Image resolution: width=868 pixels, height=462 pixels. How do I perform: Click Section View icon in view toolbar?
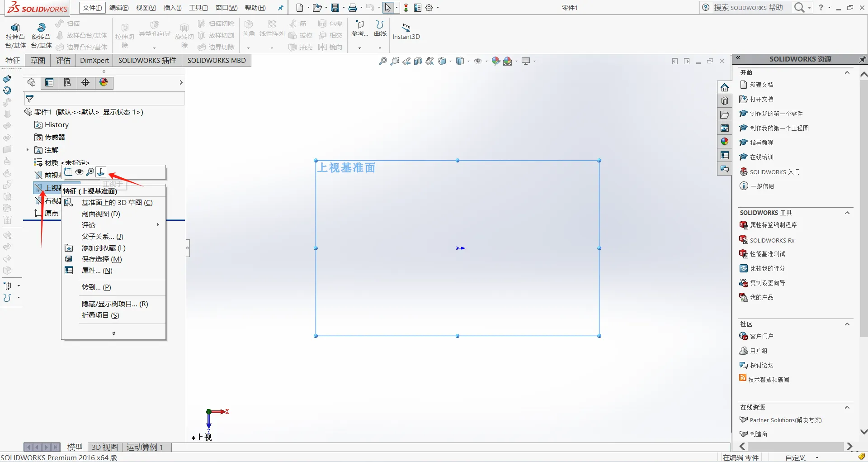click(x=418, y=61)
